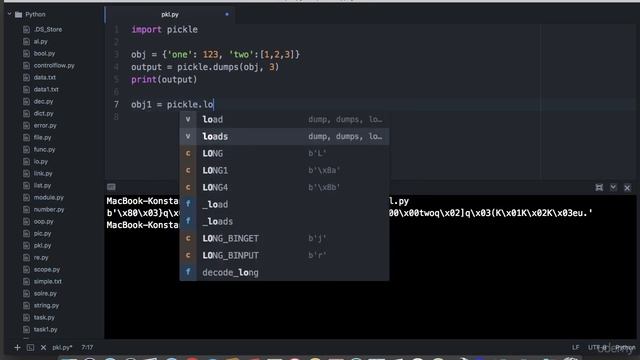
Task: Open list.py in the file tree
Action: (x=42, y=185)
